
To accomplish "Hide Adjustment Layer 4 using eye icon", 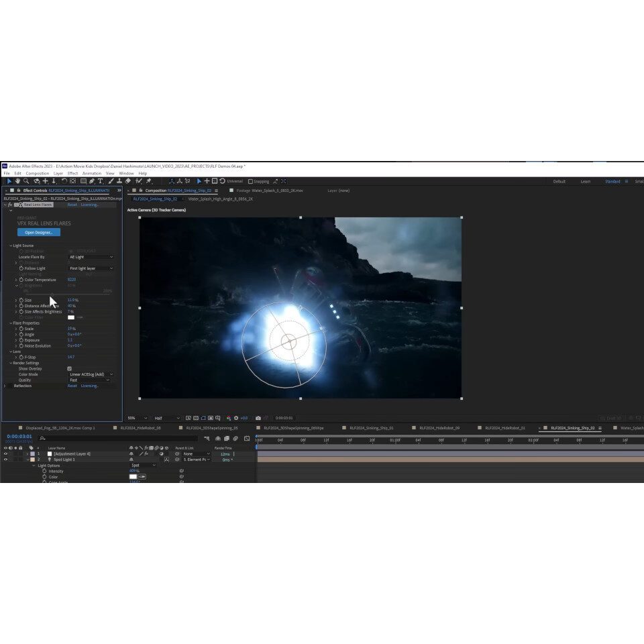I will click(5, 454).
